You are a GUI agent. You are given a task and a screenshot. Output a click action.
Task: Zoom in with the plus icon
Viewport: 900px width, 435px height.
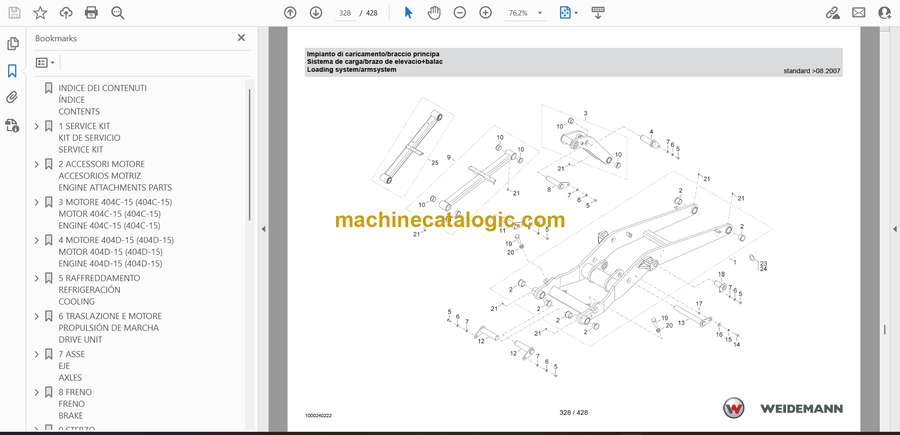click(486, 13)
